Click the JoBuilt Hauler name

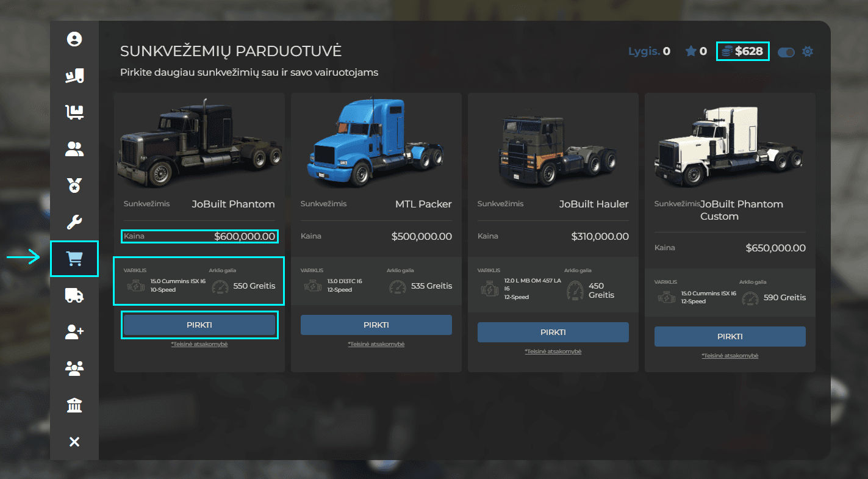[x=594, y=204]
